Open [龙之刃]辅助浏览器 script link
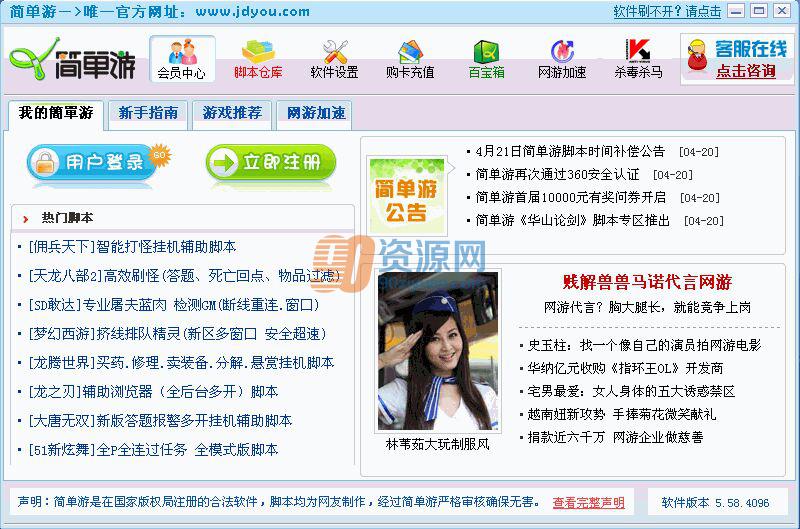The height and width of the screenshot is (529, 800). point(154,392)
